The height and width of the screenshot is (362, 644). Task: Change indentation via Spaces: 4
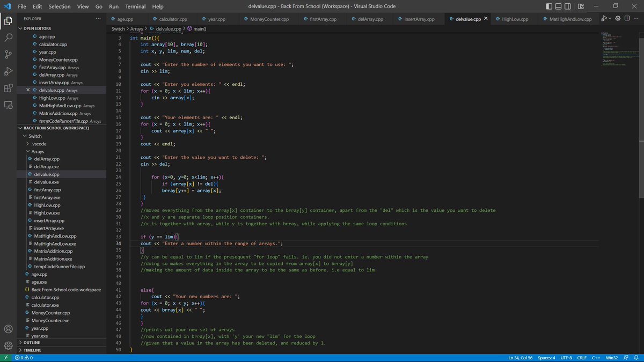(x=547, y=358)
